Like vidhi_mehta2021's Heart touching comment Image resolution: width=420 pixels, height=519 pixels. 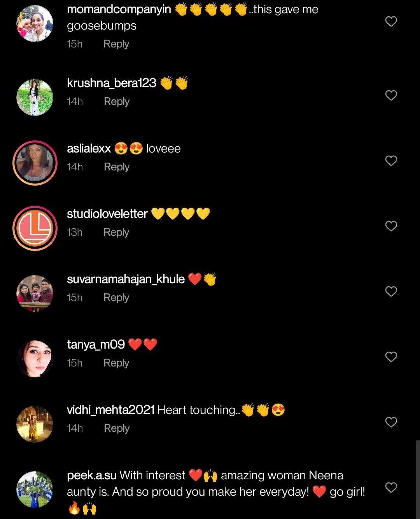(391, 422)
